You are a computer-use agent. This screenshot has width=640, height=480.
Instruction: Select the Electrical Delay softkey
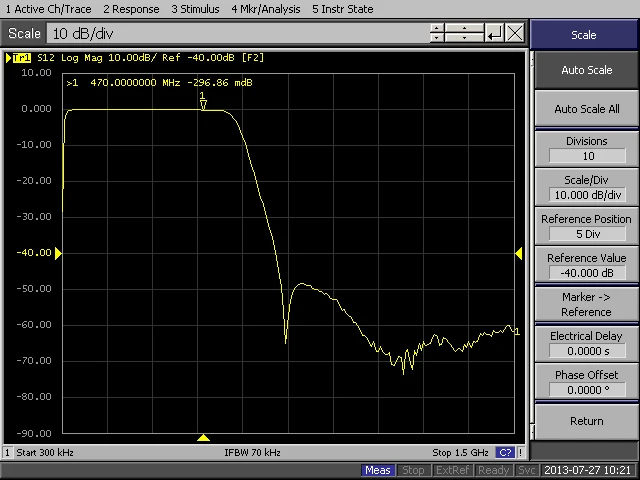pyautogui.click(x=587, y=343)
